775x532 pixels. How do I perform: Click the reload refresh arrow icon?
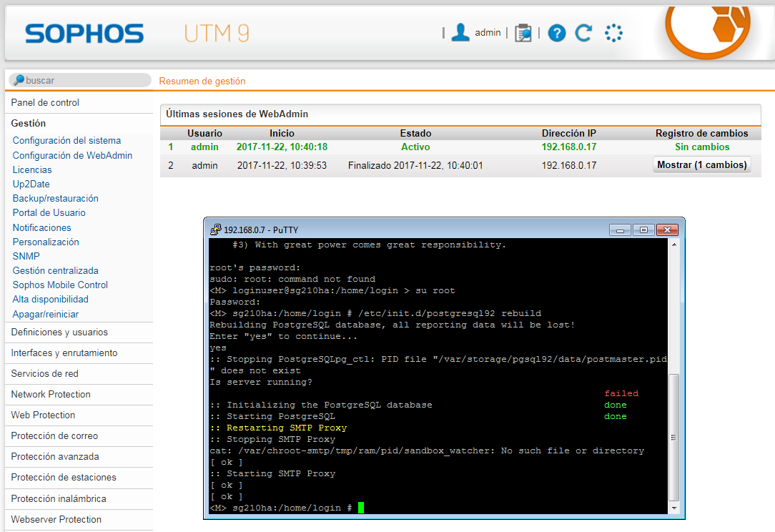(x=583, y=33)
